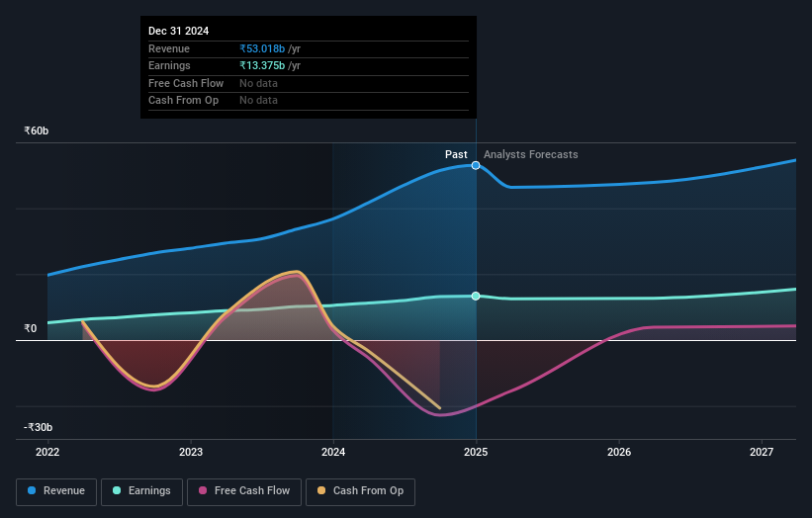Toggle the Free Cash Flow legend button

tap(244, 491)
